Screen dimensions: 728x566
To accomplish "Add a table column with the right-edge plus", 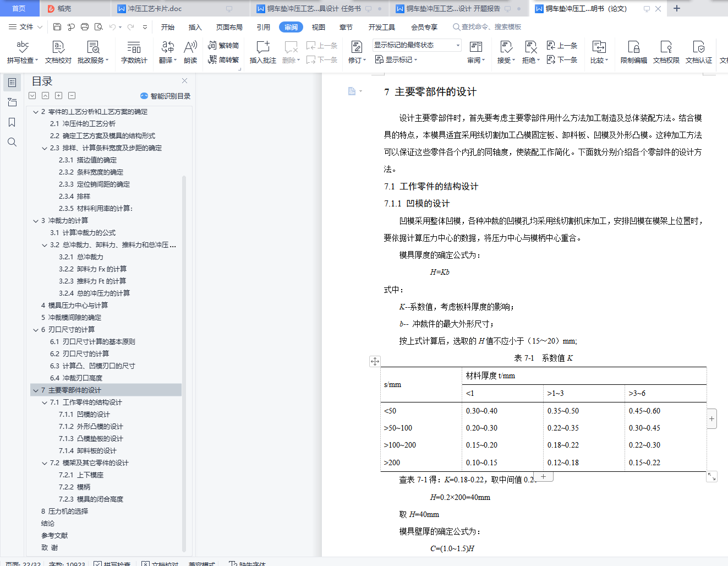I will 711,419.
